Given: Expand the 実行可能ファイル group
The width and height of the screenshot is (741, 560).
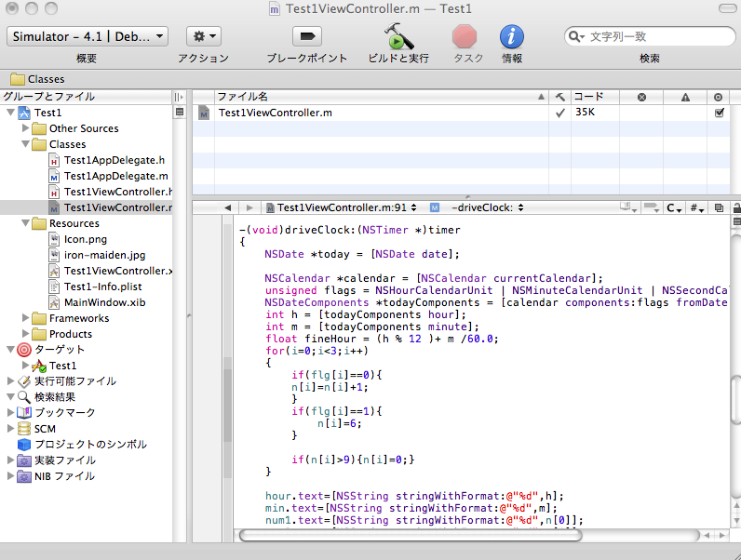Looking at the screenshot, I should point(10,380).
